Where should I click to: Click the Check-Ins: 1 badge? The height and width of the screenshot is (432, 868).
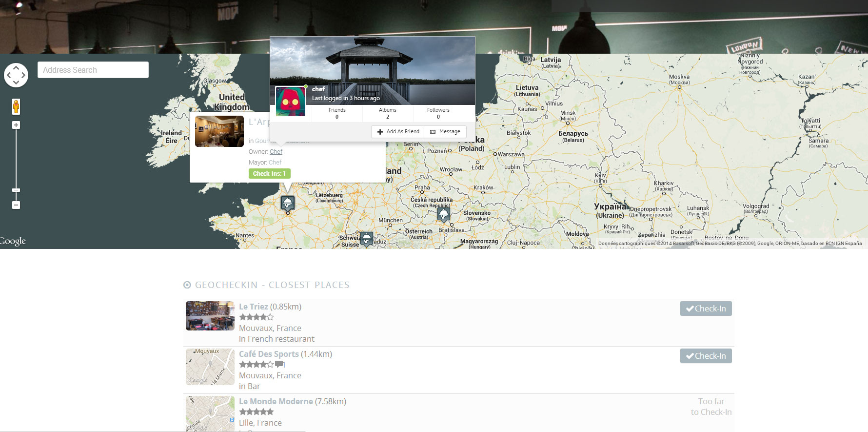[x=270, y=173]
